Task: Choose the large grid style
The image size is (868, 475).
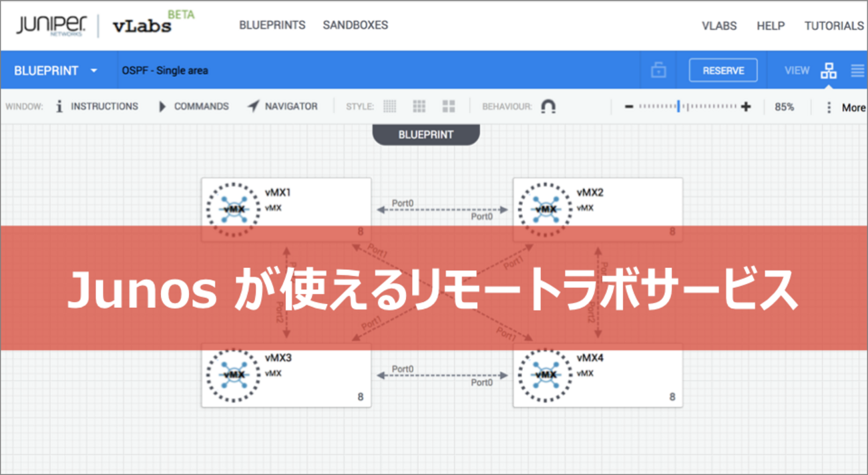Action: click(x=449, y=106)
